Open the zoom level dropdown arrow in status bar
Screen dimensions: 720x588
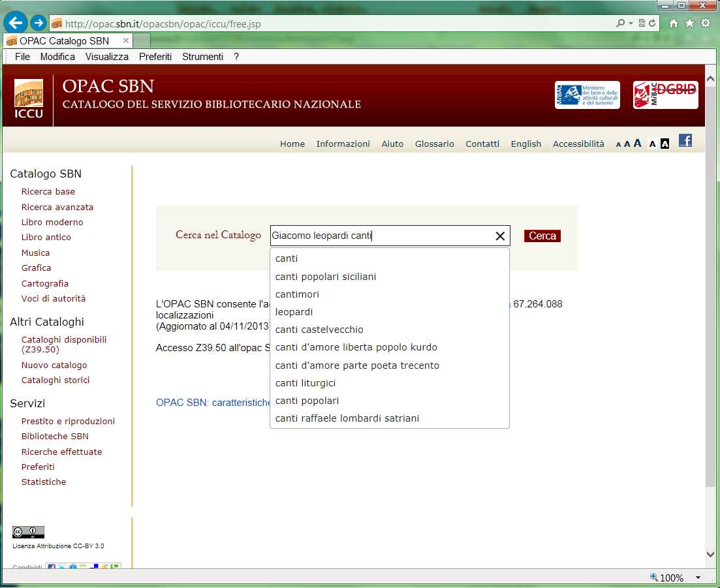click(x=698, y=578)
